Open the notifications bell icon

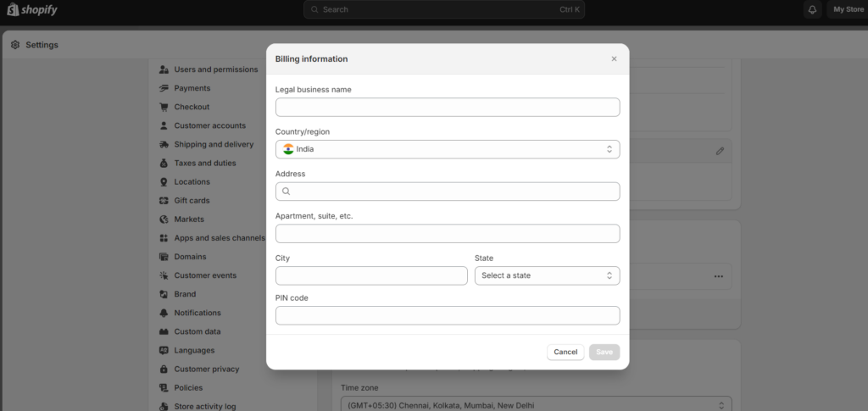pos(812,9)
